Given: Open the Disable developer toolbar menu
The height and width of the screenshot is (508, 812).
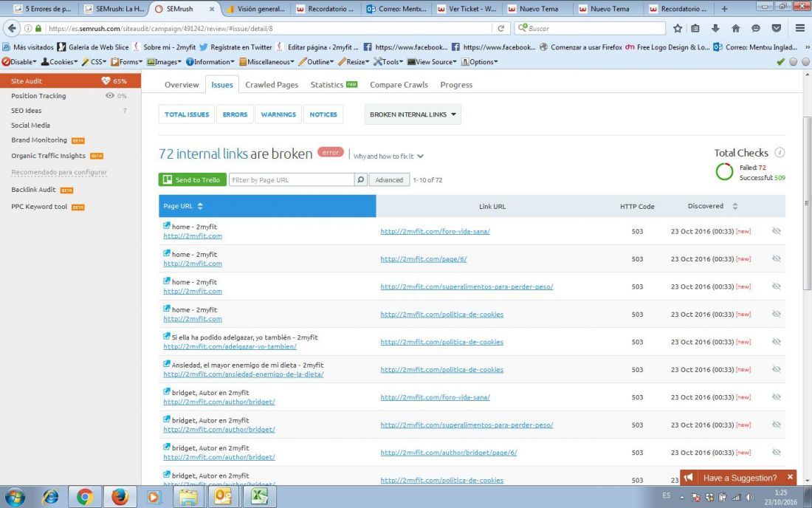Looking at the screenshot, I should (x=19, y=61).
